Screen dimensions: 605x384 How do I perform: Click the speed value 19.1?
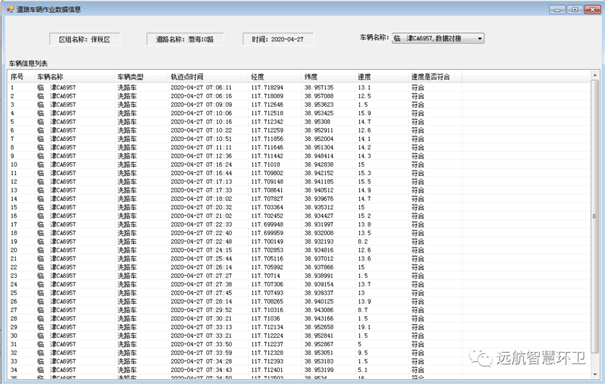point(364,327)
